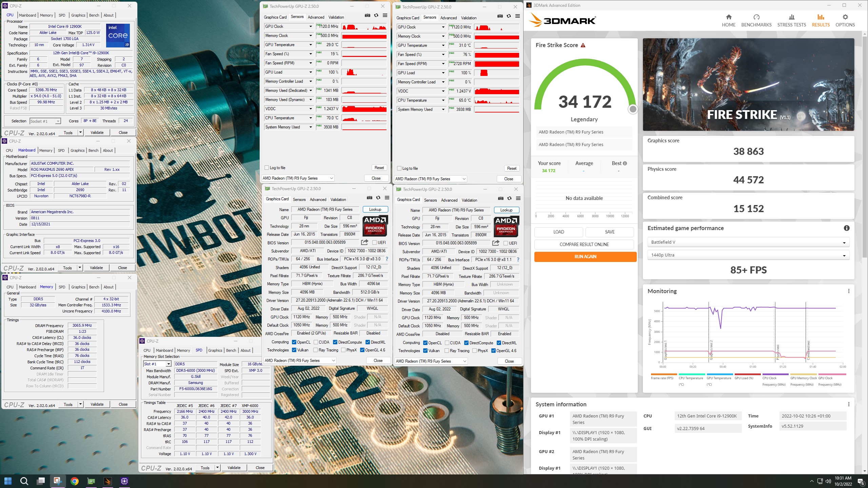Switch to Bench tab in top CPU-Z window
This screenshot has height=488, width=868.
[x=94, y=15]
